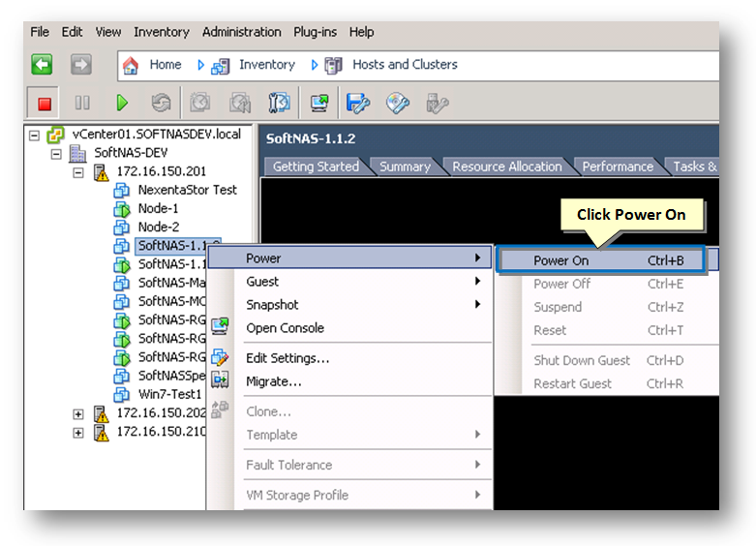
Task: Click Migrate... in context menu
Action: coord(274,381)
